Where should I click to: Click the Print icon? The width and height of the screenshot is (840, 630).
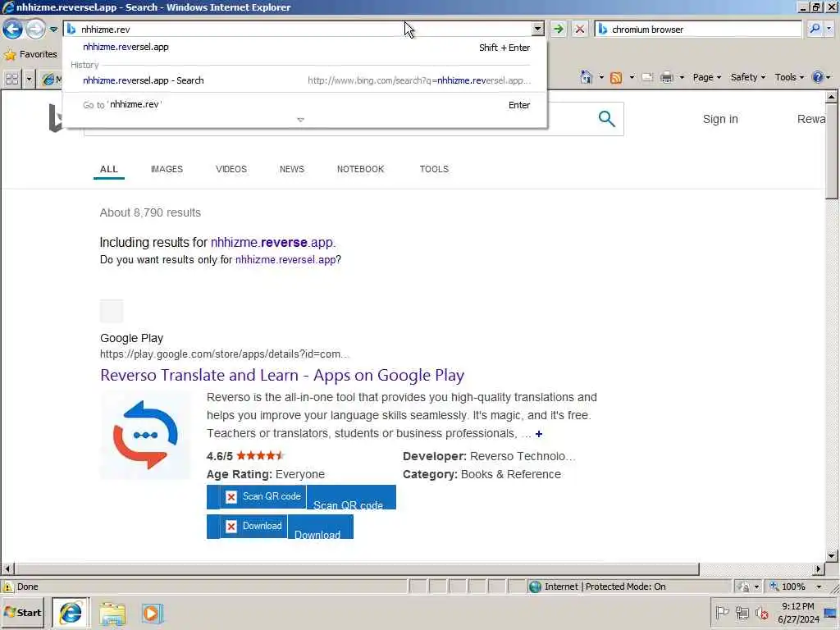666,77
